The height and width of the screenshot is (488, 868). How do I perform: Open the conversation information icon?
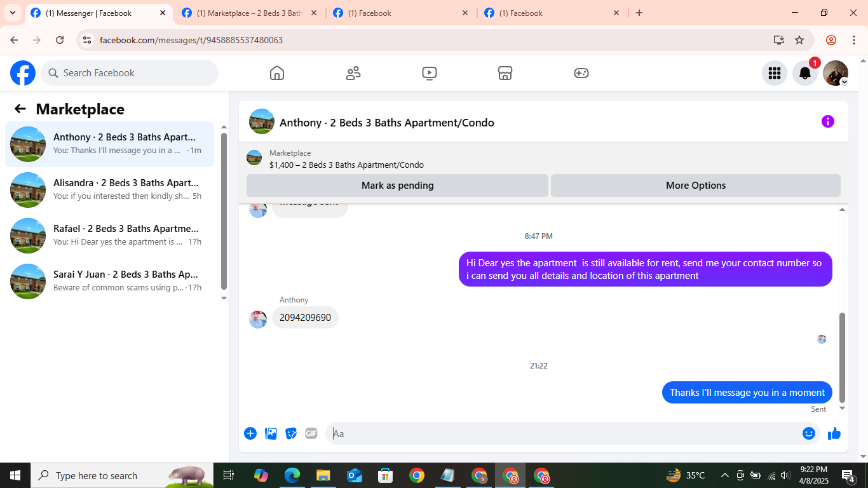pyautogui.click(x=828, y=121)
